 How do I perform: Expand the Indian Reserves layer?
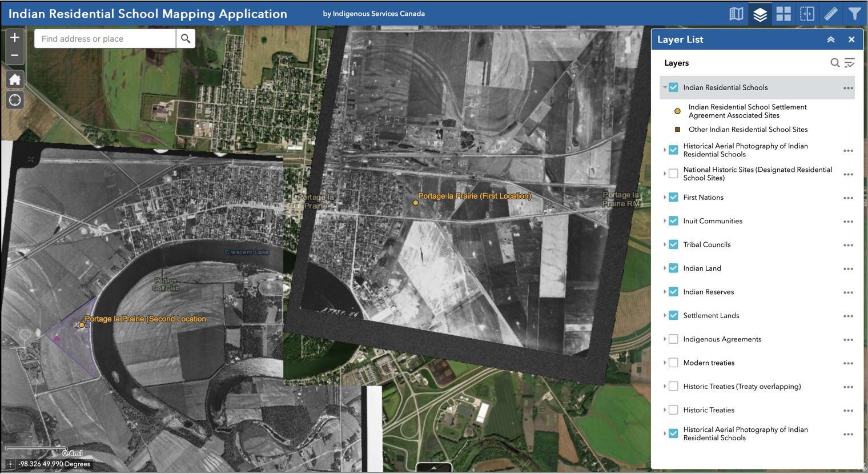point(665,292)
